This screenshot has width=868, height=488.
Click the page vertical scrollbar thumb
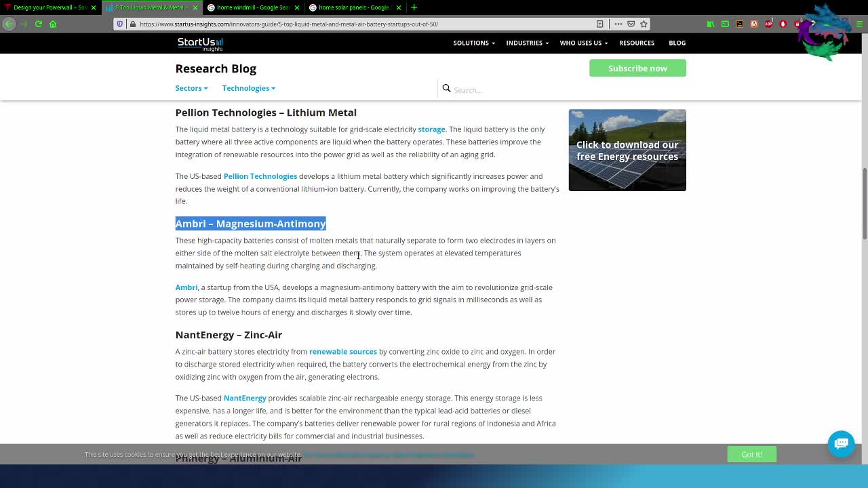coord(864,203)
